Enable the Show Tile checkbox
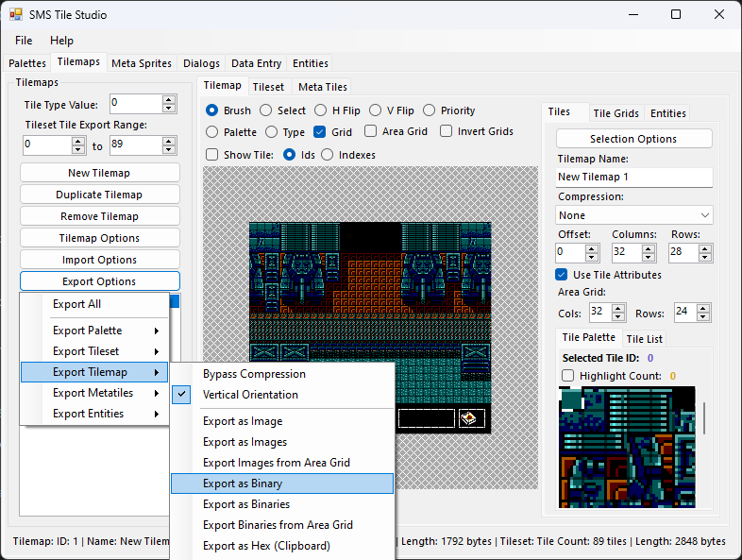The width and height of the screenshot is (742, 560). [x=212, y=155]
